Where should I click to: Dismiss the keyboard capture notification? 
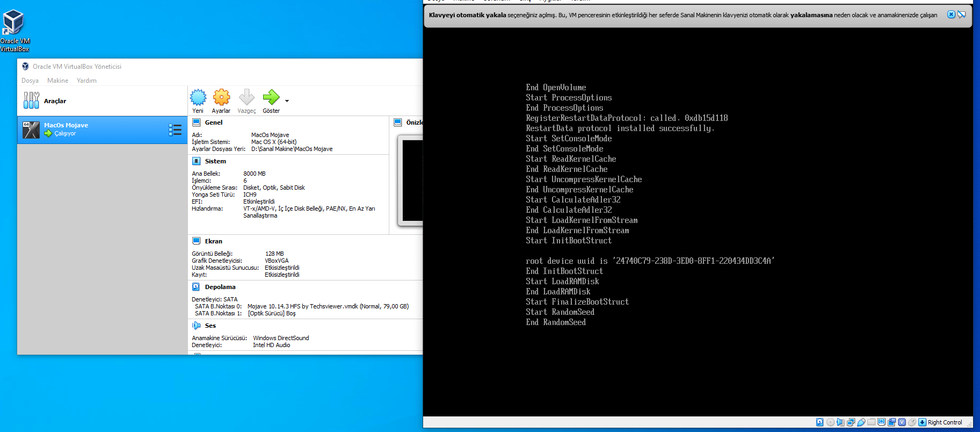pos(951,15)
